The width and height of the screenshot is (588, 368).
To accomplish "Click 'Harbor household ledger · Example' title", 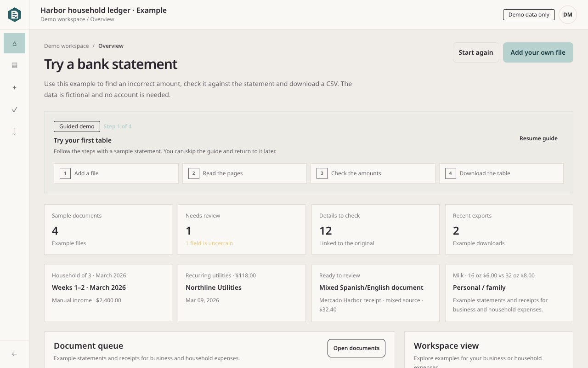I will 103,10.
